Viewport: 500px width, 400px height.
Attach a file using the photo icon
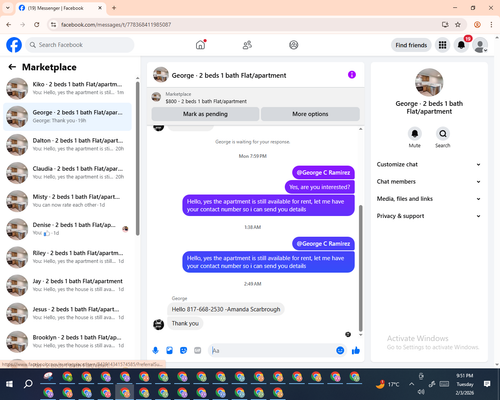click(x=169, y=350)
